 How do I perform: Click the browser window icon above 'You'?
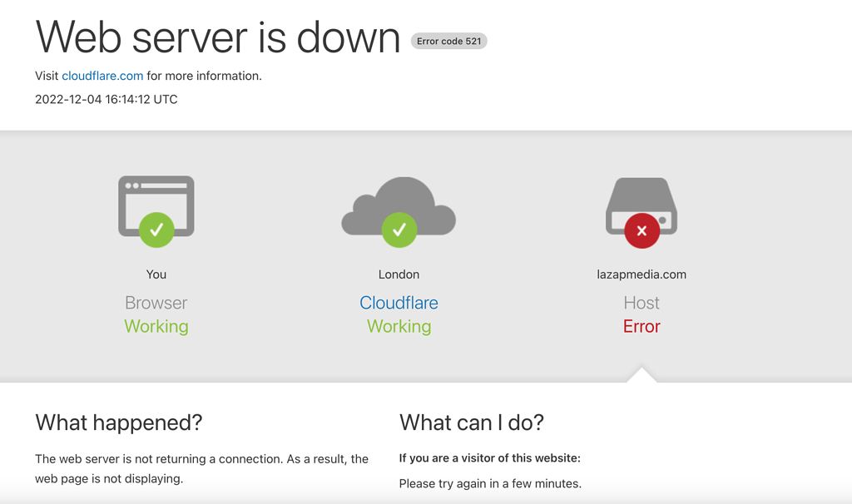pyautogui.click(x=156, y=204)
